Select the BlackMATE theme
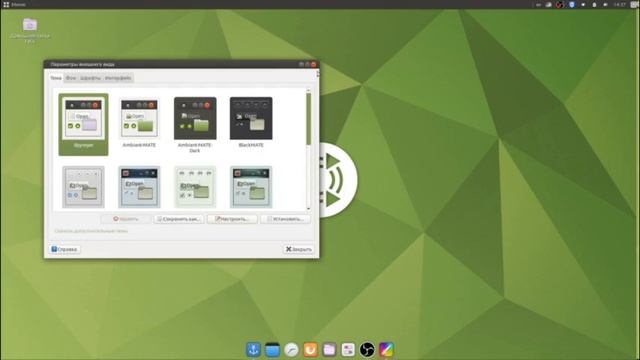The width and height of the screenshot is (640, 360). (251, 122)
